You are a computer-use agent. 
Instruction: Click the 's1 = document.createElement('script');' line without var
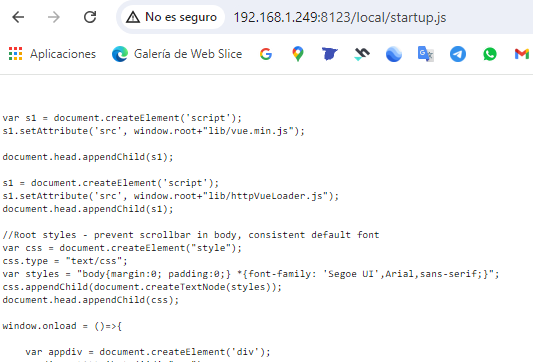click(110, 183)
